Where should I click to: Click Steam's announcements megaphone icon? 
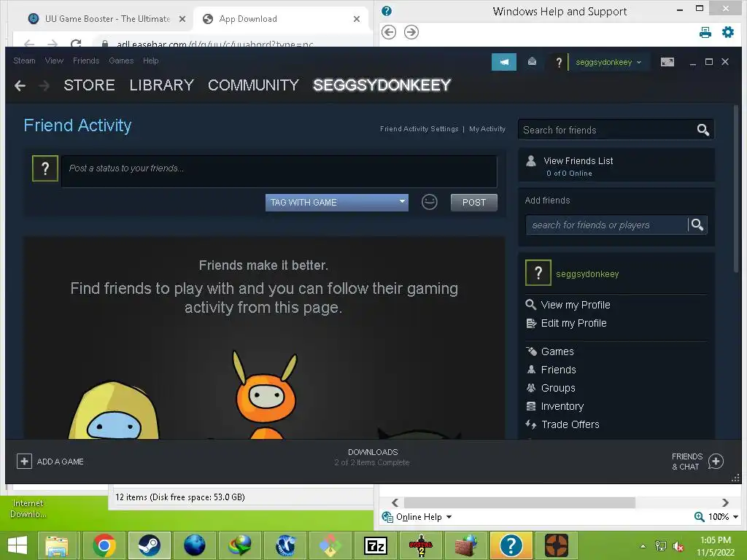(503, 62)
